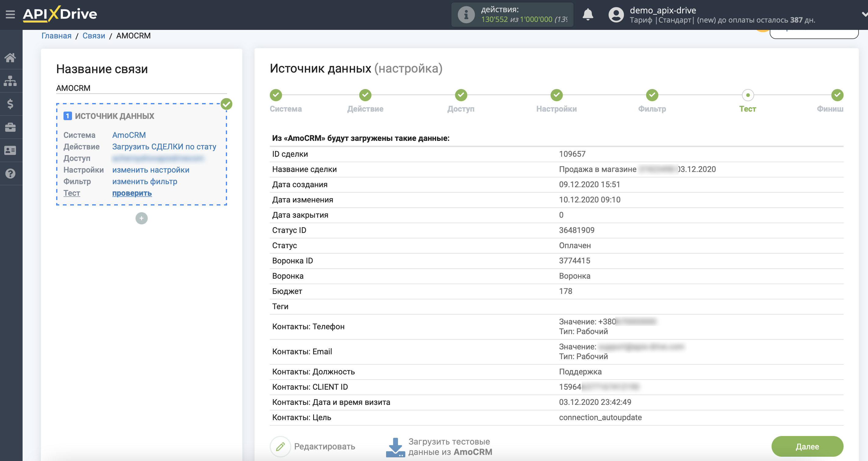Click the Контакты: Email row label
The width and height of the screenshot is (868, 461).
pos(302,352)
